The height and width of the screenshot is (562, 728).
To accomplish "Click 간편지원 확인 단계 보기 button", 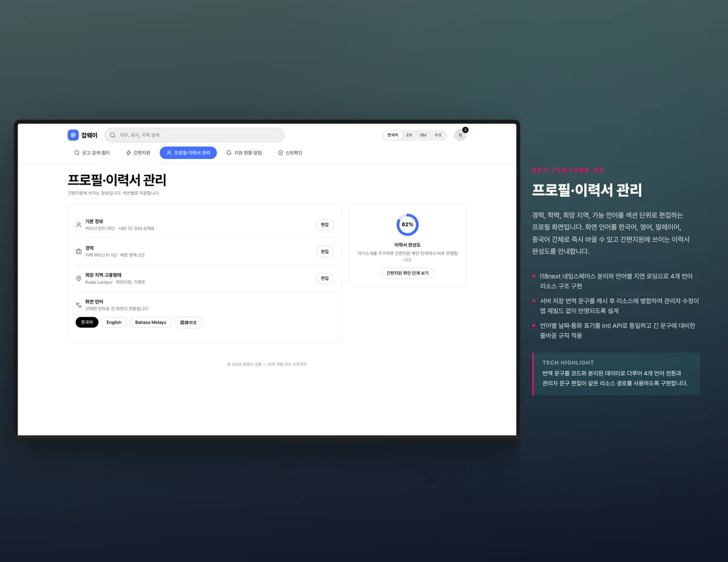I will point(408,273).
